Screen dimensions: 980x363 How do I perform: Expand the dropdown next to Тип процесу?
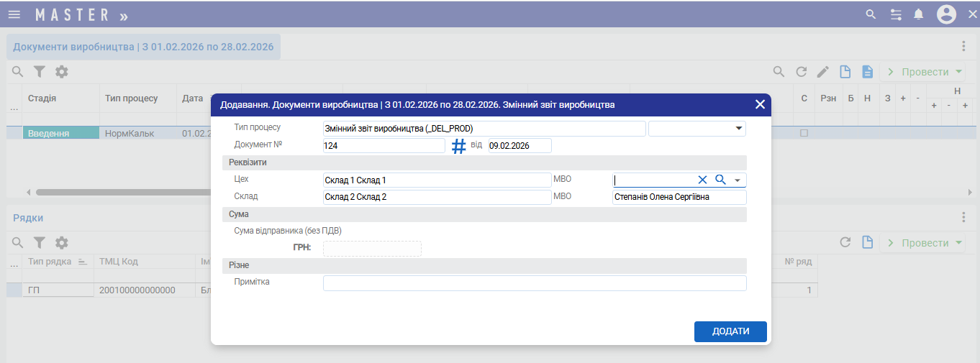738,129
